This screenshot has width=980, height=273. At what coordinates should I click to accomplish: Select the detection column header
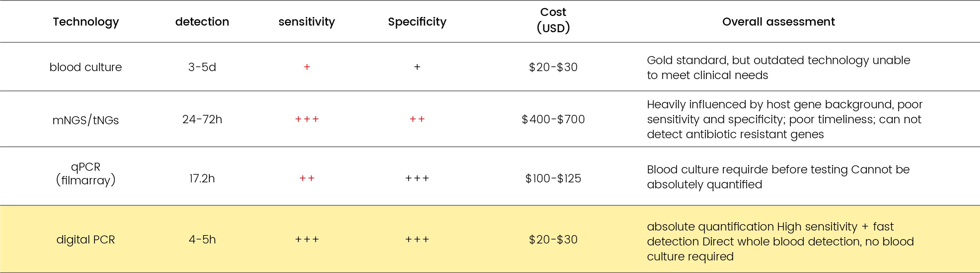point(202,22)
